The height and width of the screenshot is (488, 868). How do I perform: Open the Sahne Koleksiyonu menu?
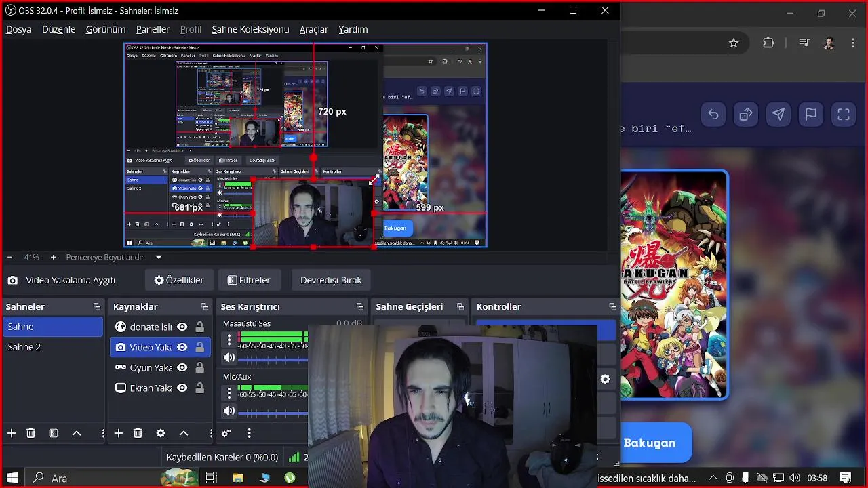coord(250,29)
